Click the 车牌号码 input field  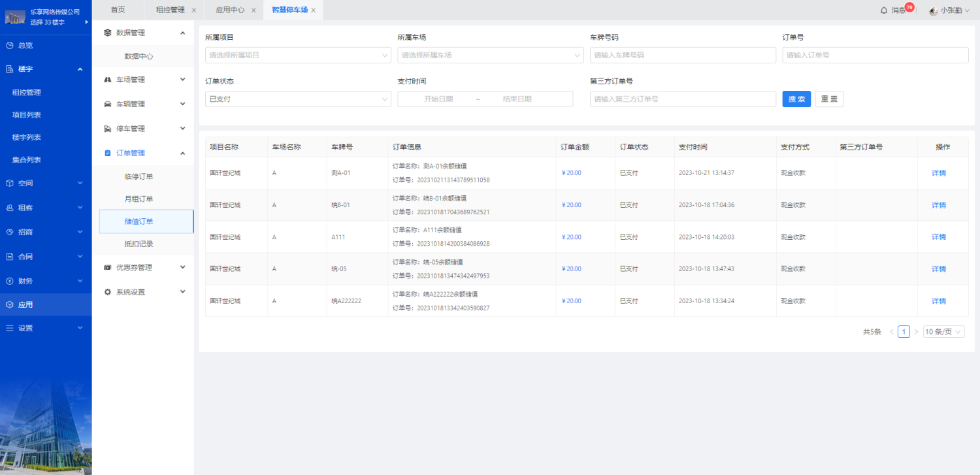click(x=683, y=56)
